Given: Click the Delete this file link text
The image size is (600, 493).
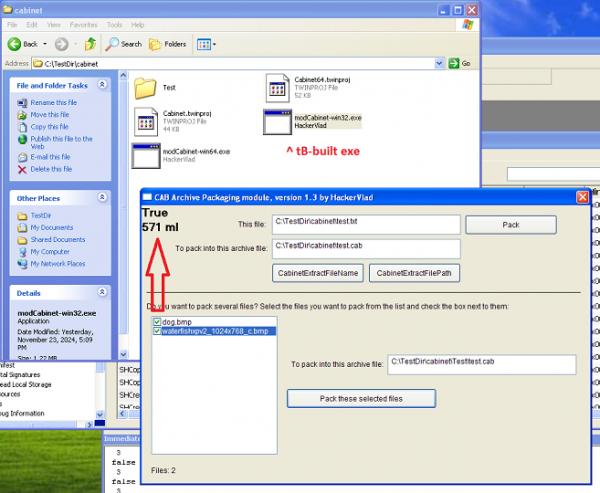Looking at the screenshot, I should (x=51, y=169).
